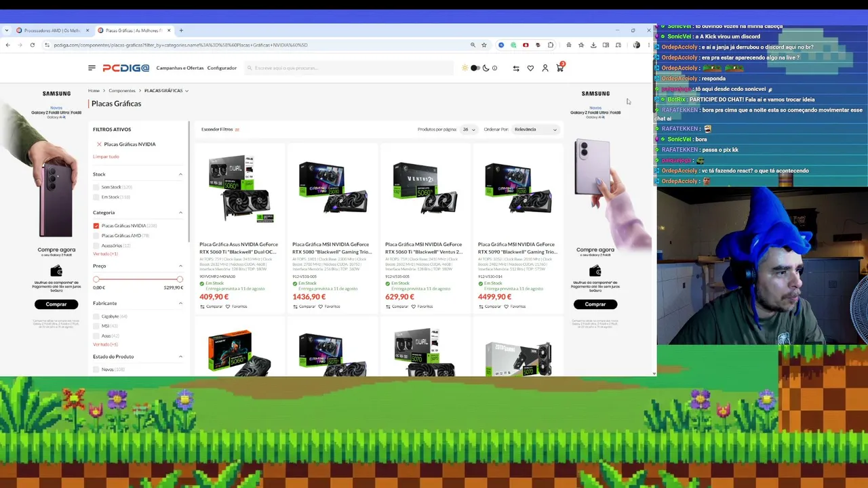Add the 4499,90 € card to Favoritos

click(x=515, y=306)
